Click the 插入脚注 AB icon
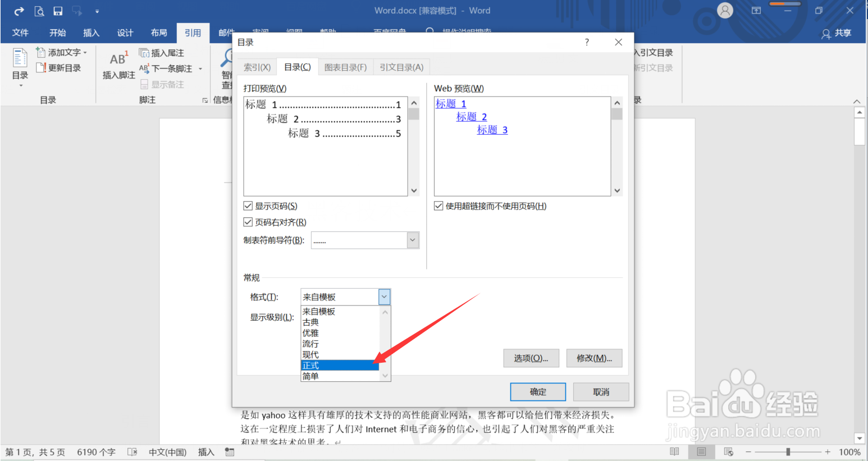Screen dimensions: 868x461 point(119,65)
